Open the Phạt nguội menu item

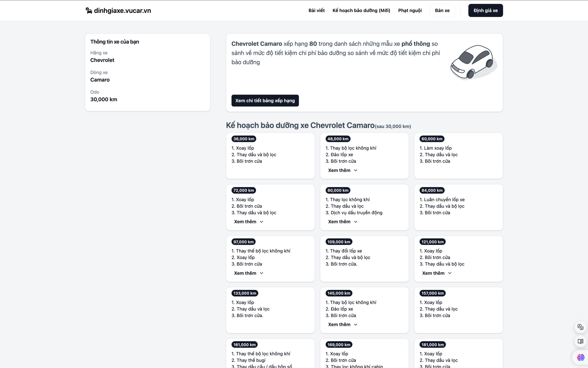coord(410,10)
